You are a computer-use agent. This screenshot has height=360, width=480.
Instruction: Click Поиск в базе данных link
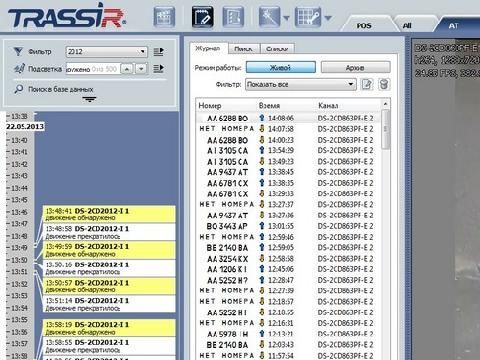61,89
